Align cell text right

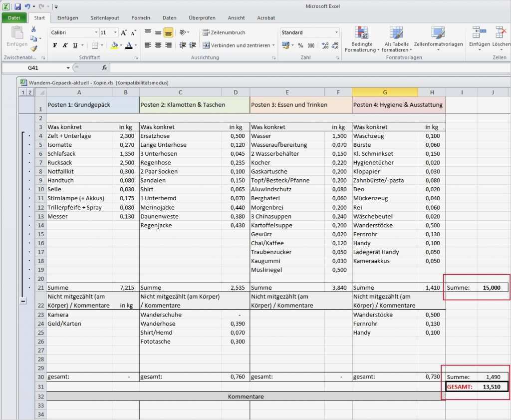point(168,45)
